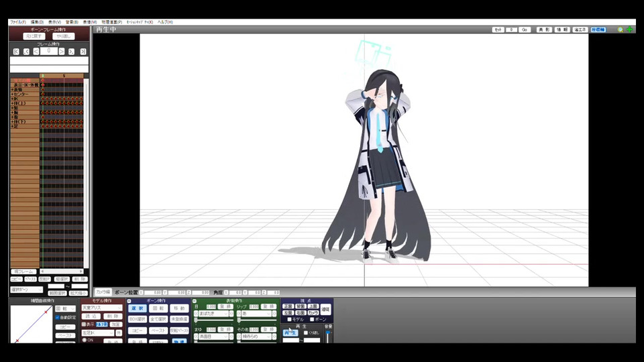Image resolution: width=644 pixels, height=362 pixels.
Task: Click the green move cross icon
Action: click(629, 29)
